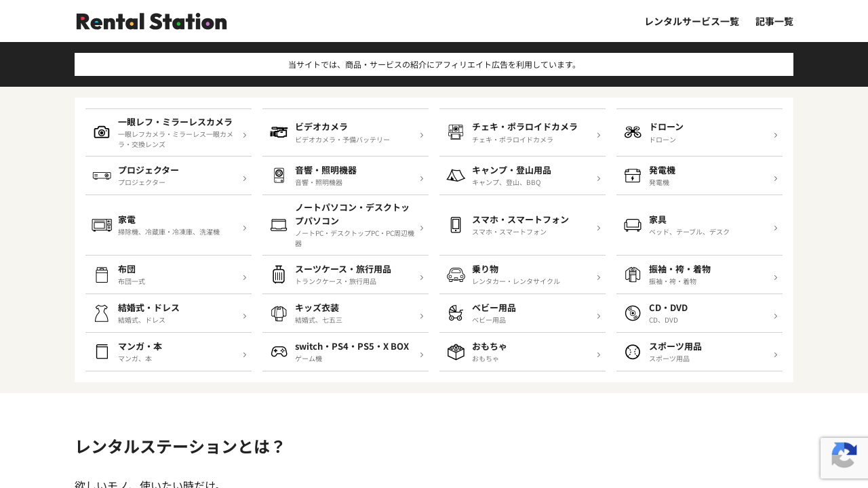Click the video camera icon
Screen dimensions: 868x488
pos(279,132)
